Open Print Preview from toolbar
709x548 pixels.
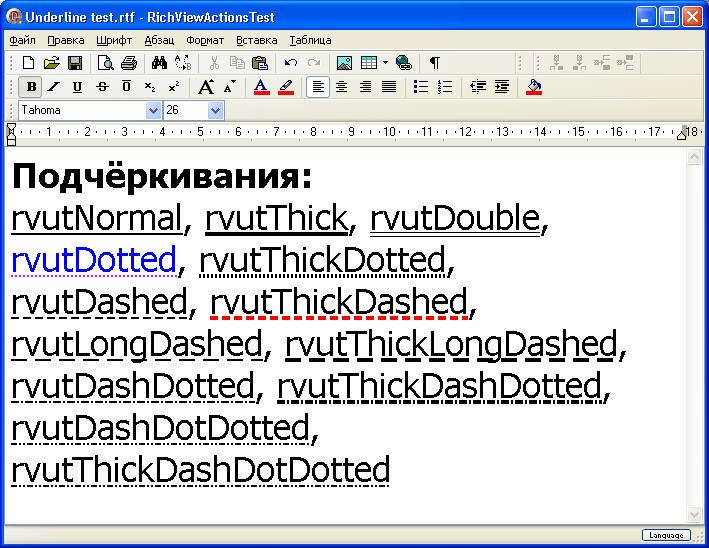click(x=106, y=63)
